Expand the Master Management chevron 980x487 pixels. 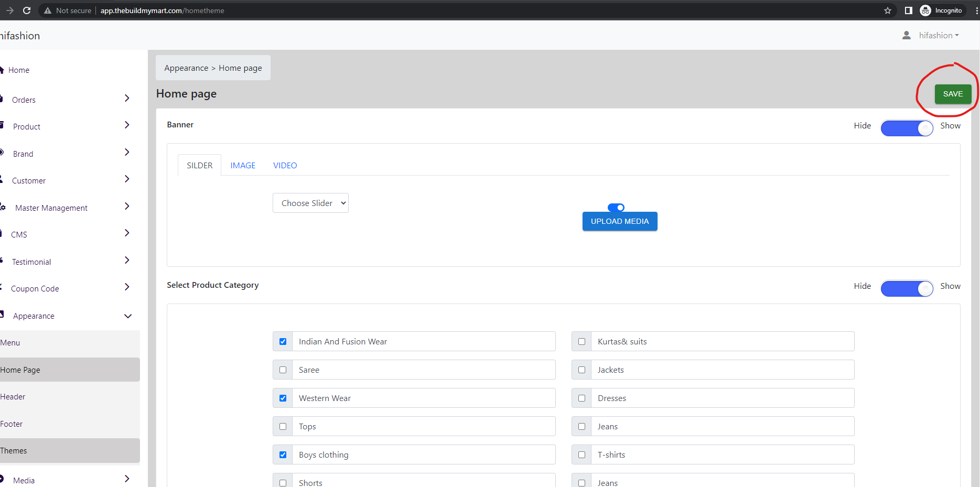pyautogui.click(x=127, y=206)
